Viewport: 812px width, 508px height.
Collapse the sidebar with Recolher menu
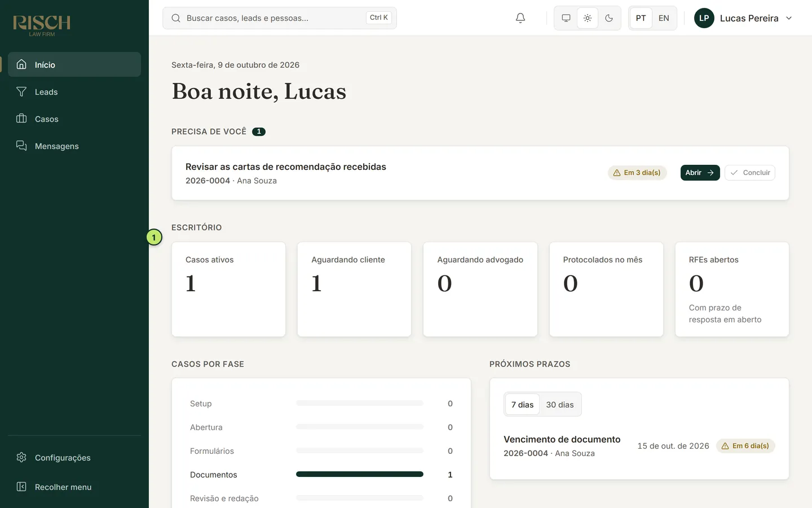[x=74, y=487]
